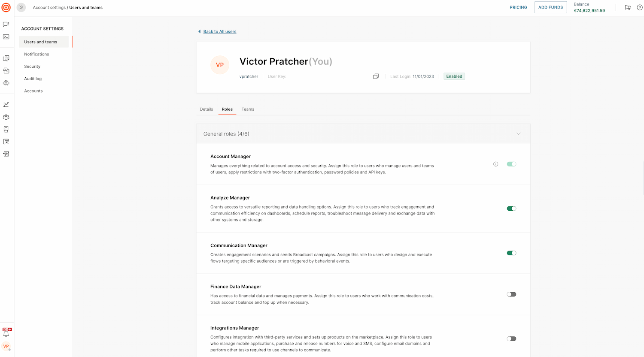Open the storefront marketplace icon in sidebar
Viewport: 644px width, 357px height.
tap(6, 154)
